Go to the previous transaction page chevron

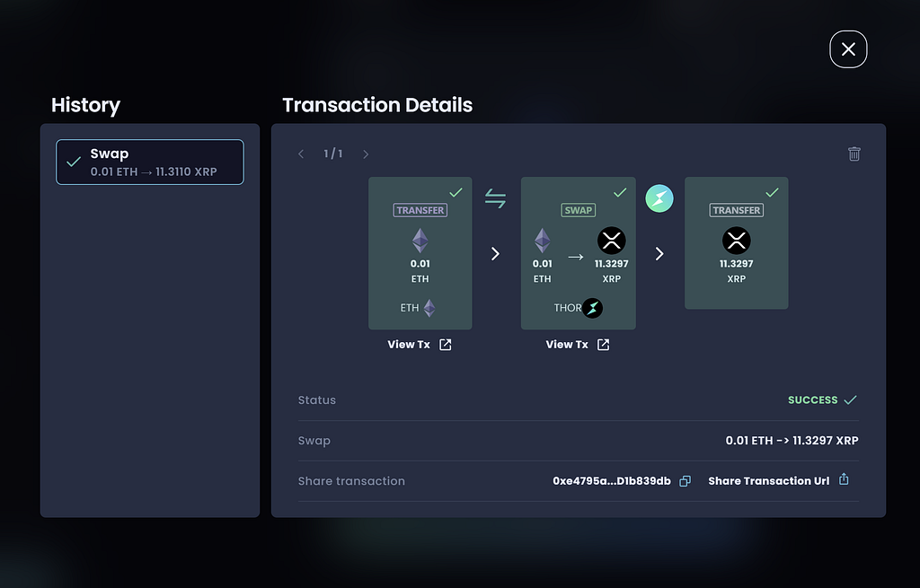(x=301, y=154)
